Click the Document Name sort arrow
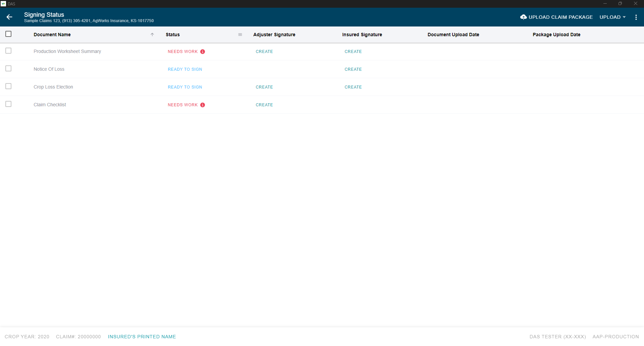The height and width of the screenshot is (346, 644). [152, 35]
